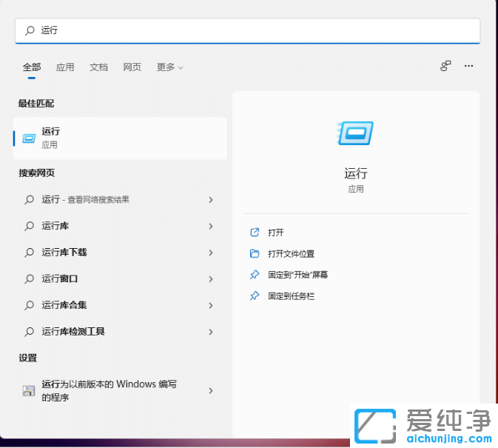Expand the arrow beside 运行库检测工具
Viewport: 498px width, 448px height.
(211, 332)
